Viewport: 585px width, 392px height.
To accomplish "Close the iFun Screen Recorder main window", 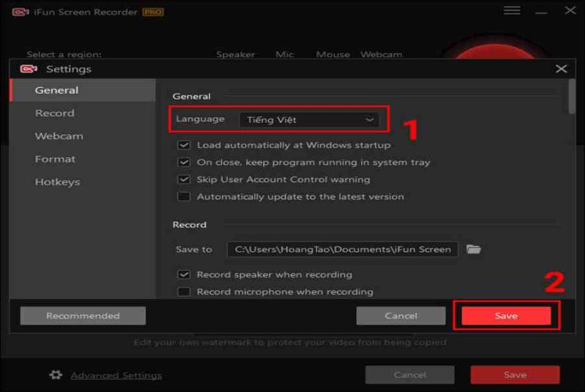I will tap(570, 10).
